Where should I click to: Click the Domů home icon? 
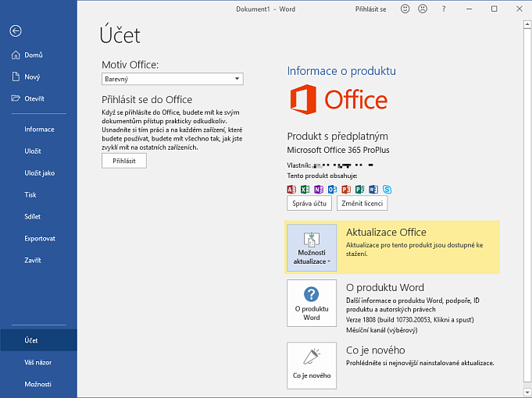[x=16, y=55]
